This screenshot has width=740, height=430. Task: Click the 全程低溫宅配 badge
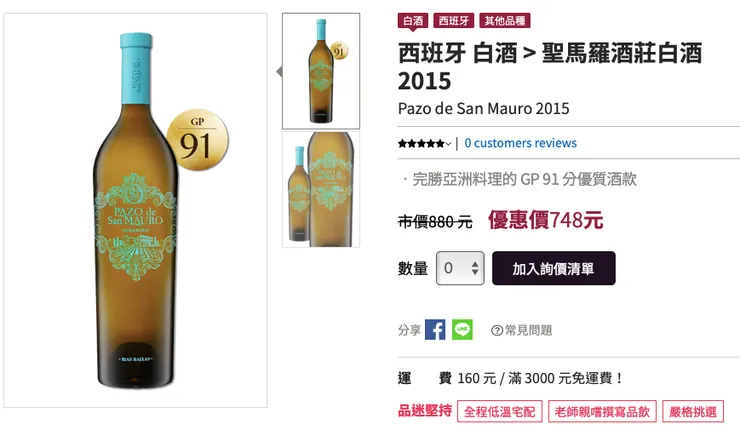pos(500,412)
